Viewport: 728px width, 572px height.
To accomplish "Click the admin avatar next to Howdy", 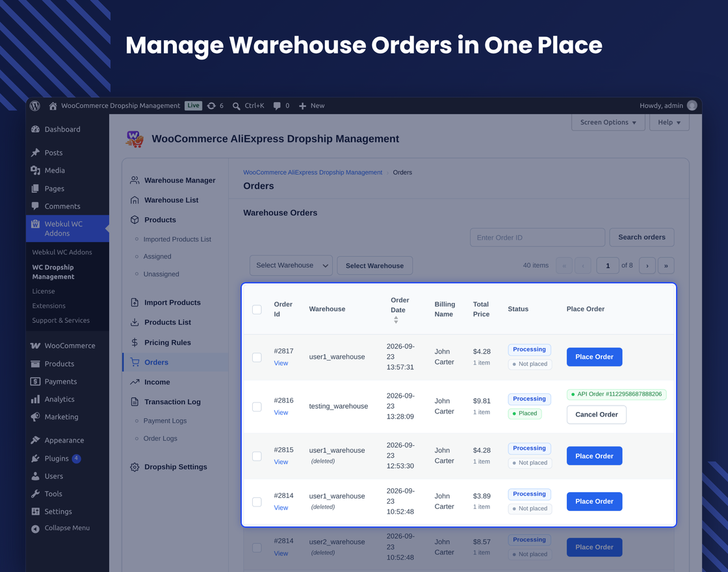I will pyautogui.click(x=692, y=105).
